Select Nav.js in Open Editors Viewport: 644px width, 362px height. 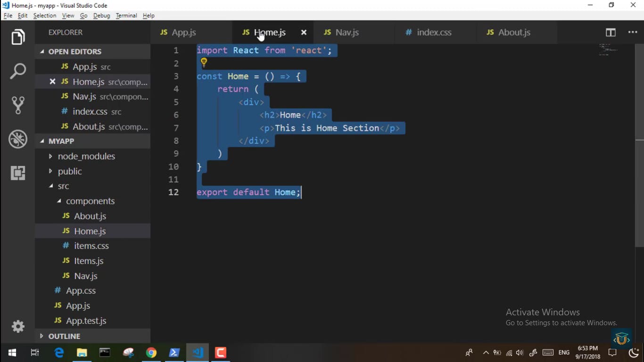(x=93, y=97)
